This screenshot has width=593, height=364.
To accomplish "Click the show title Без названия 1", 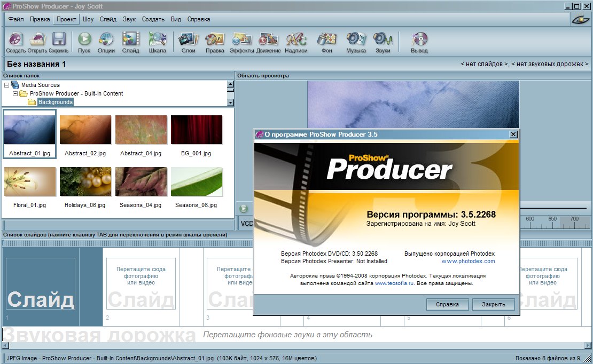I will click(x=36, y=64).
